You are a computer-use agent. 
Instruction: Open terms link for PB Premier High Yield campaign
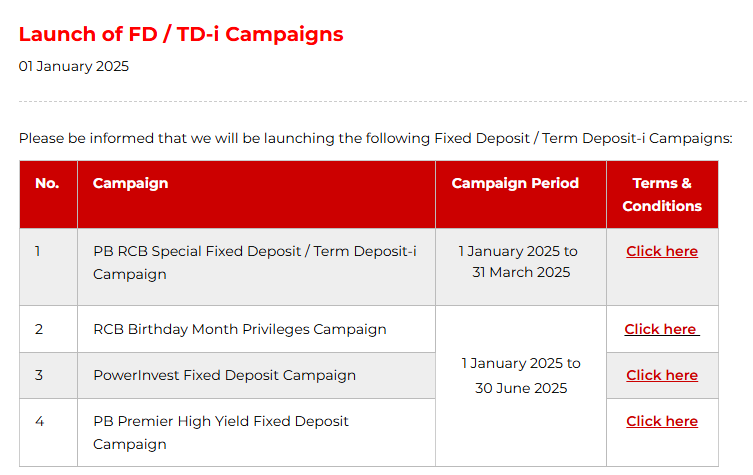coord(662,421)
